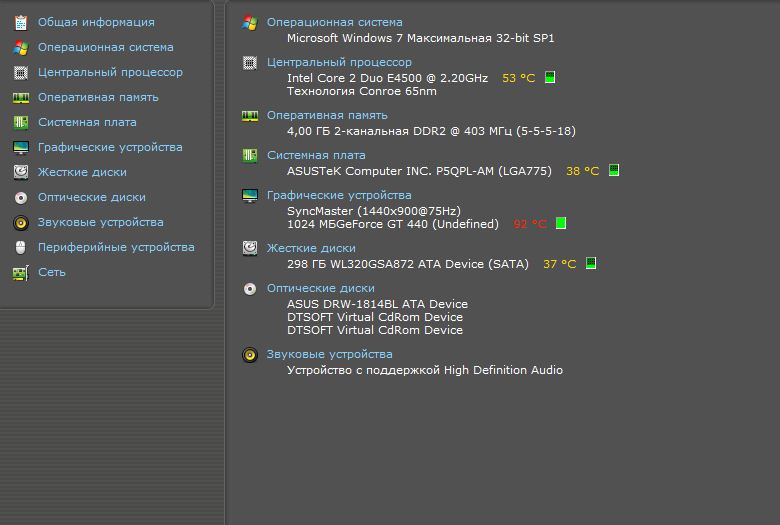Click the red GPU temperature value 92 °C
Screen dimensions: 780x525
point(530,224)
